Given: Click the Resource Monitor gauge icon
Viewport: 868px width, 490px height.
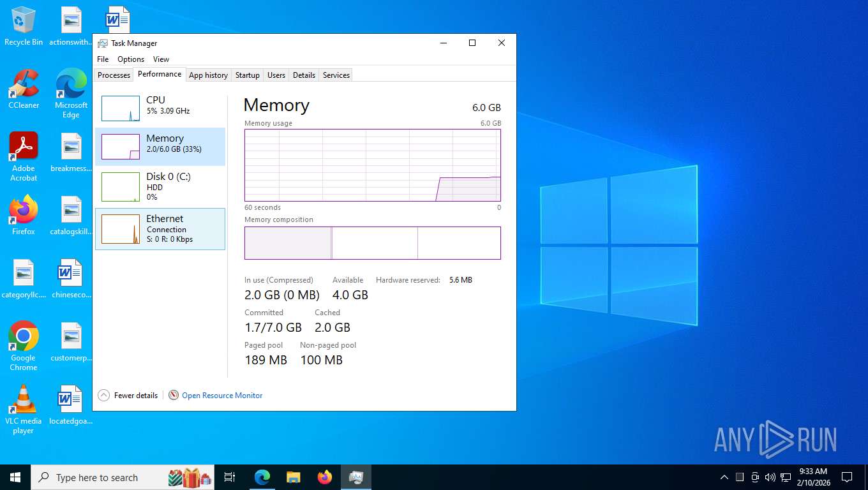Looking at the screenshot, I should (174, 396).
